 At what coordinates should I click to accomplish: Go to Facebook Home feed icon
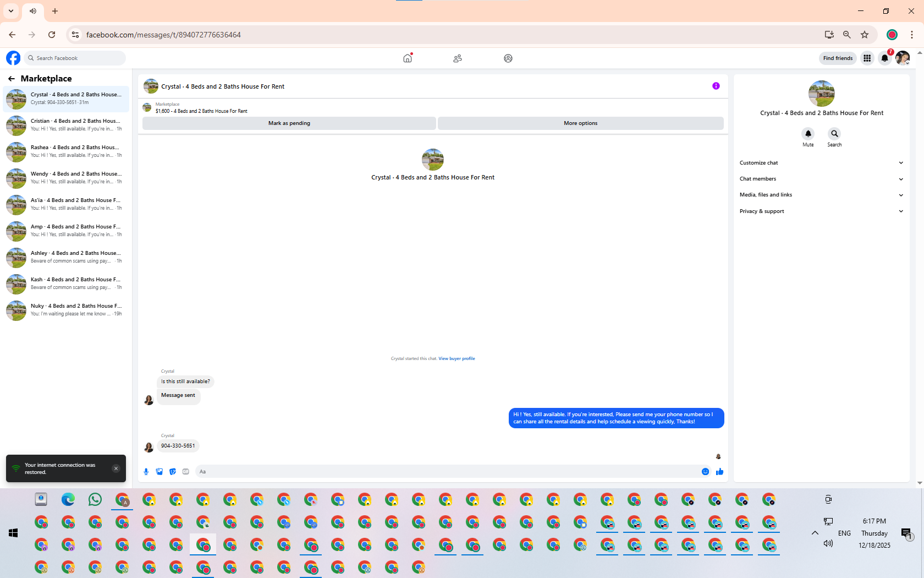click(x=408, y=58)
